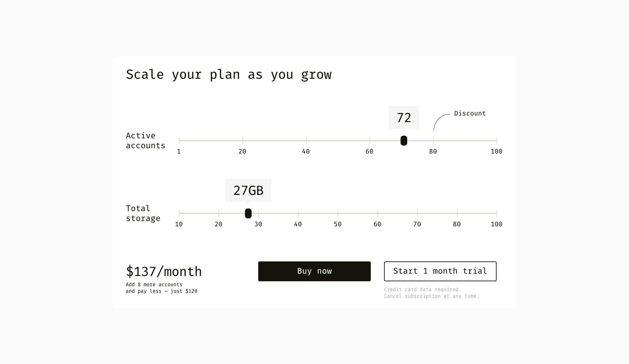This screenshot has width=629, height=364.
Task: Click the $137/month price text
Action: click(x=164, y=272)
